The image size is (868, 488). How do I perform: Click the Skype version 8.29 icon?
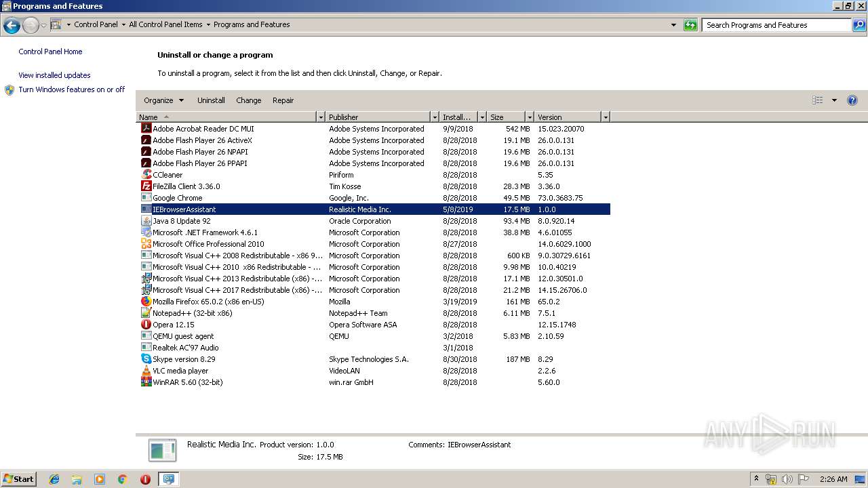click(146, 359)
